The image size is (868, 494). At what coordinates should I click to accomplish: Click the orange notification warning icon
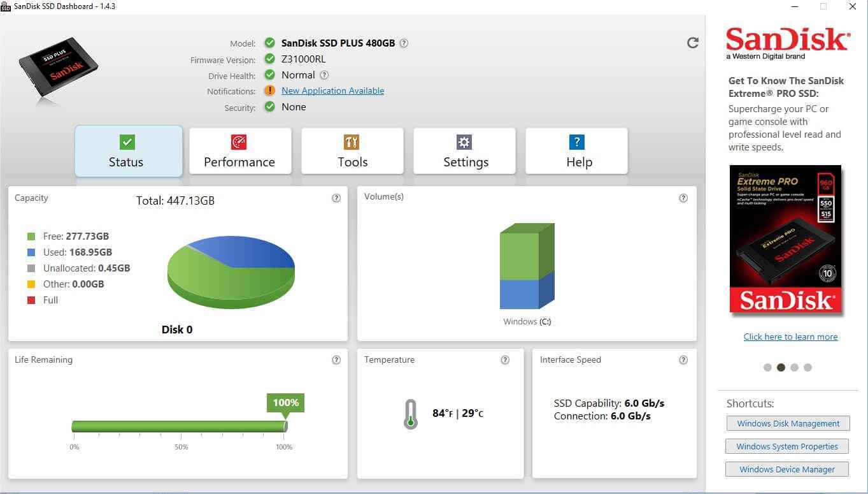270,91
